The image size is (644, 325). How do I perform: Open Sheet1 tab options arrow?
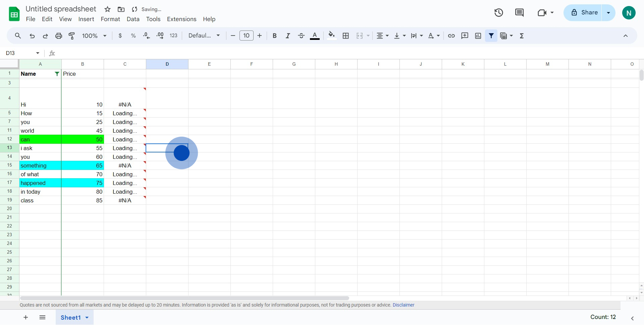click(x=87, y=318)
